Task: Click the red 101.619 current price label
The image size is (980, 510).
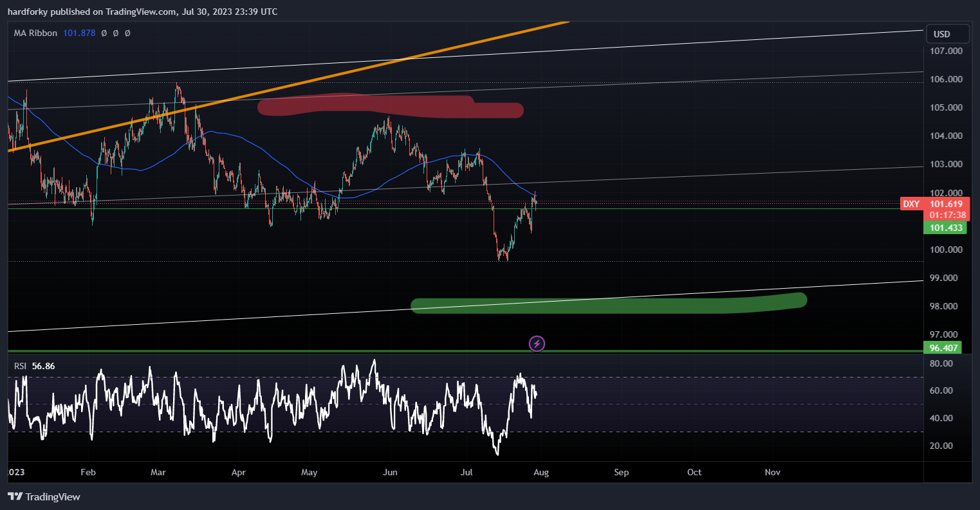Action: 945,204
